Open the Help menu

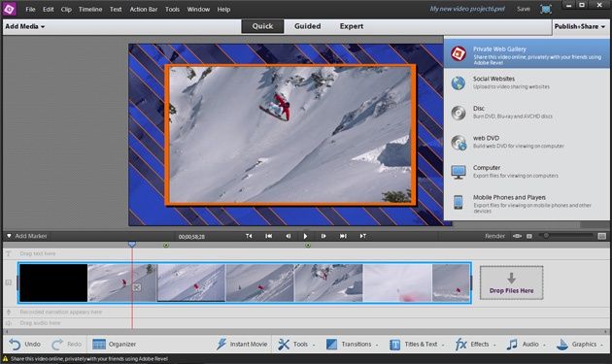click(223, 9)
